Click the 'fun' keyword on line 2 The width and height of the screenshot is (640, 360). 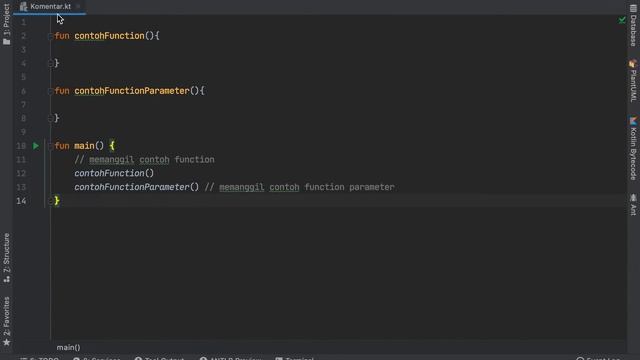pyautogui.click(x=62, y=36)
